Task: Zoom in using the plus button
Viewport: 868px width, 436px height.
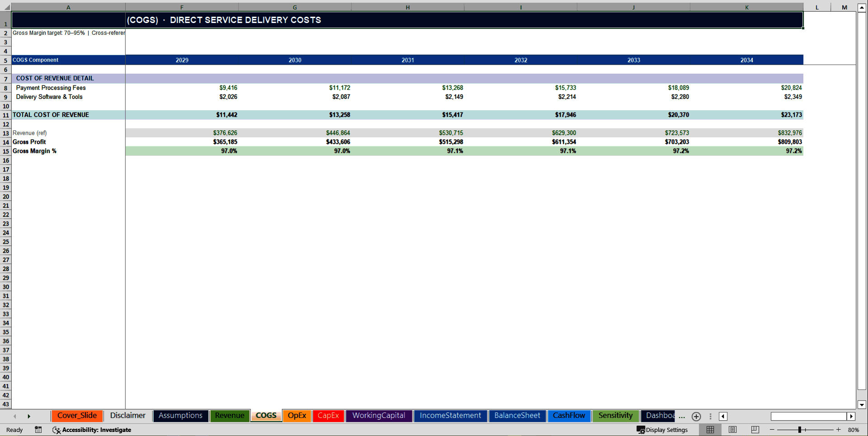Action: pyautogui.click(x=838, y=430)
